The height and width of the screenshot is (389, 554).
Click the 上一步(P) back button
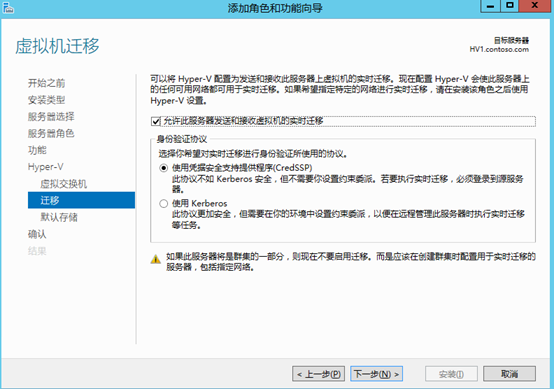coord(318,374)
